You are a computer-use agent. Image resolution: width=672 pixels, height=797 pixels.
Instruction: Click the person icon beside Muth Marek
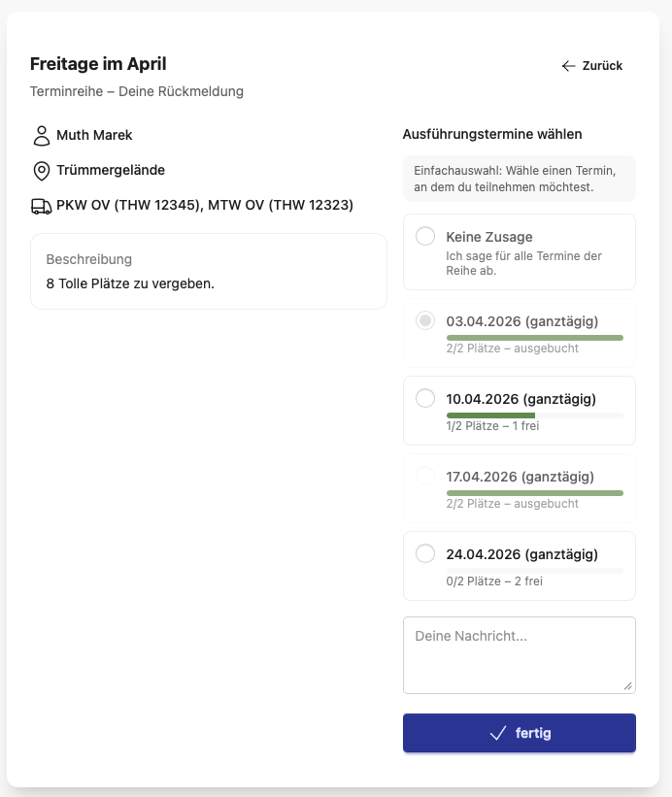42,136
